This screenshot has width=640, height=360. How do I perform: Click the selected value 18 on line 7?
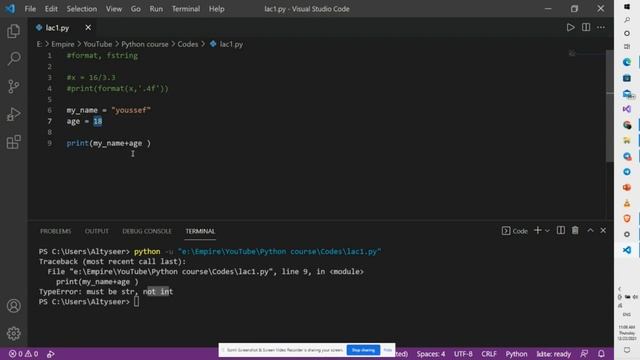[98, 121]
